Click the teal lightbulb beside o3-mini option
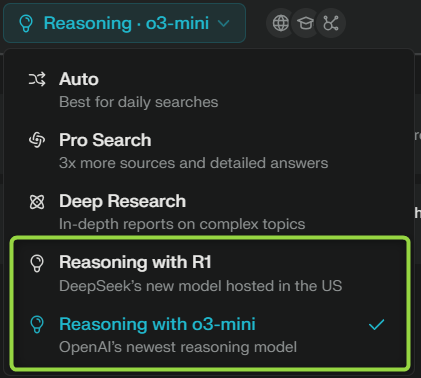The height and width of the screenshot is (378, 421). click(x=37, y=324)
